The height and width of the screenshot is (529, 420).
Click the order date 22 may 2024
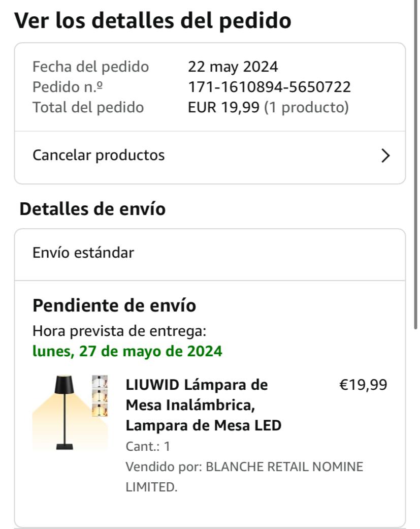[233, 67]
